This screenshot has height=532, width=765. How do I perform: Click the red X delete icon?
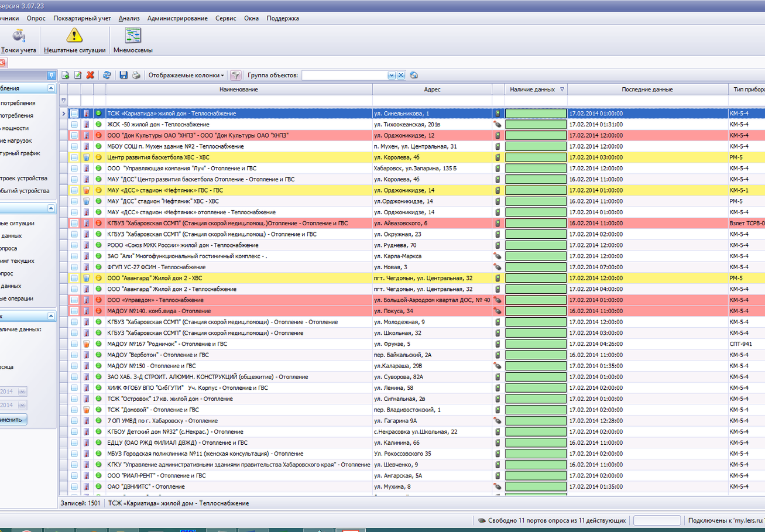click(x=90, y=75)
